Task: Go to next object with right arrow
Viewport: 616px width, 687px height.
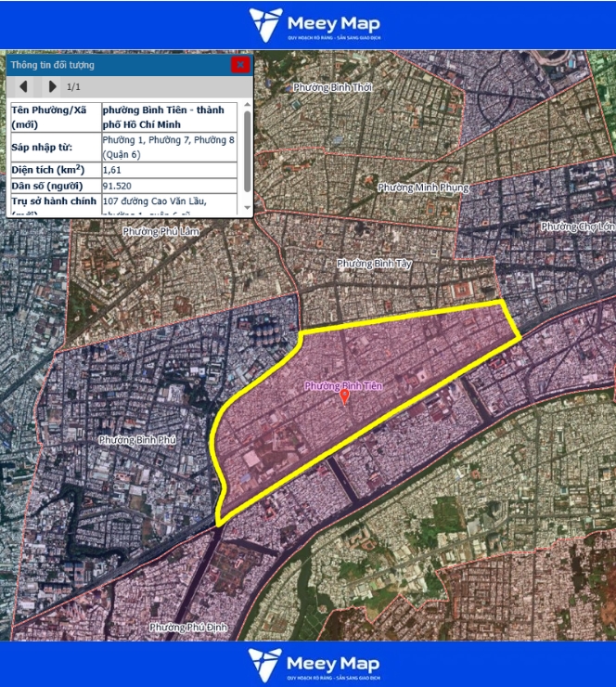Action: [52, 87]
